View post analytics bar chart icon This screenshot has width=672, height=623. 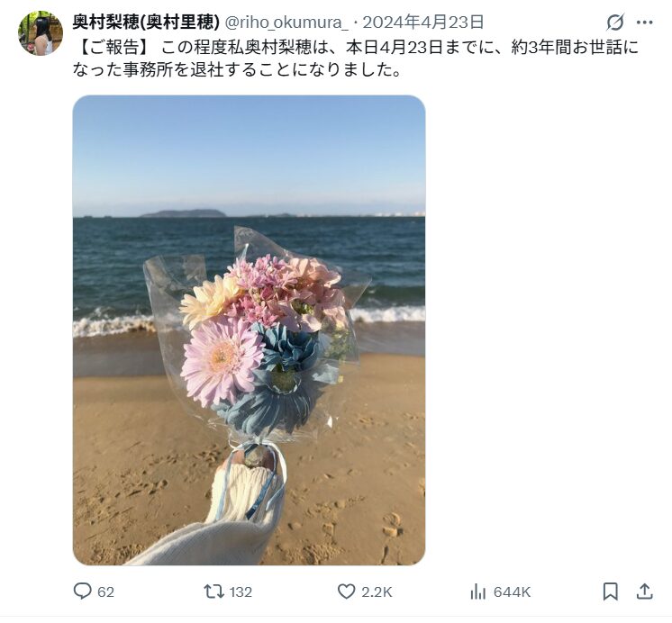pos(477,592)
